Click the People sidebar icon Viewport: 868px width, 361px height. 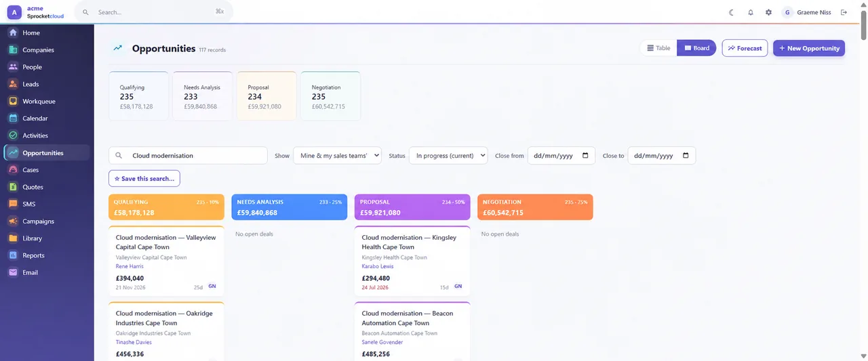13,67
